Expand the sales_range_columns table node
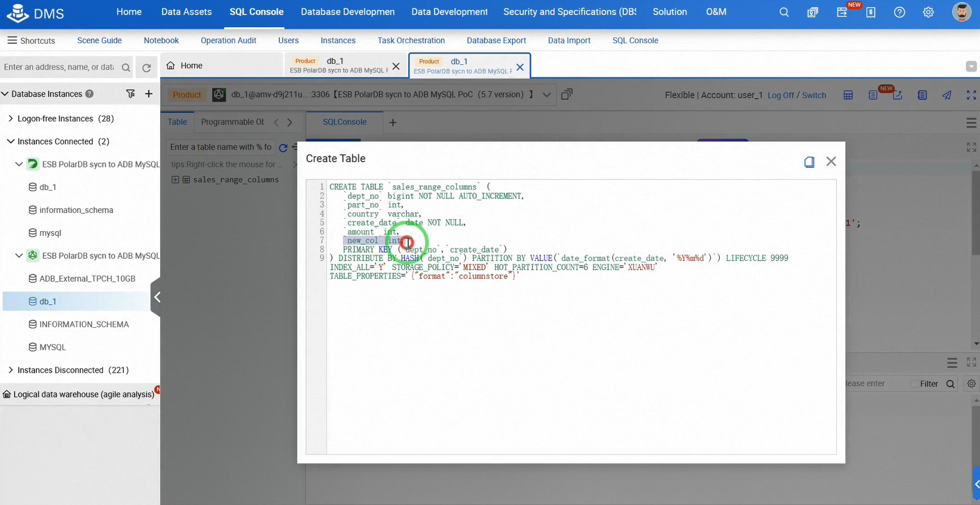980x505 pixels. [x=175, y=180]
